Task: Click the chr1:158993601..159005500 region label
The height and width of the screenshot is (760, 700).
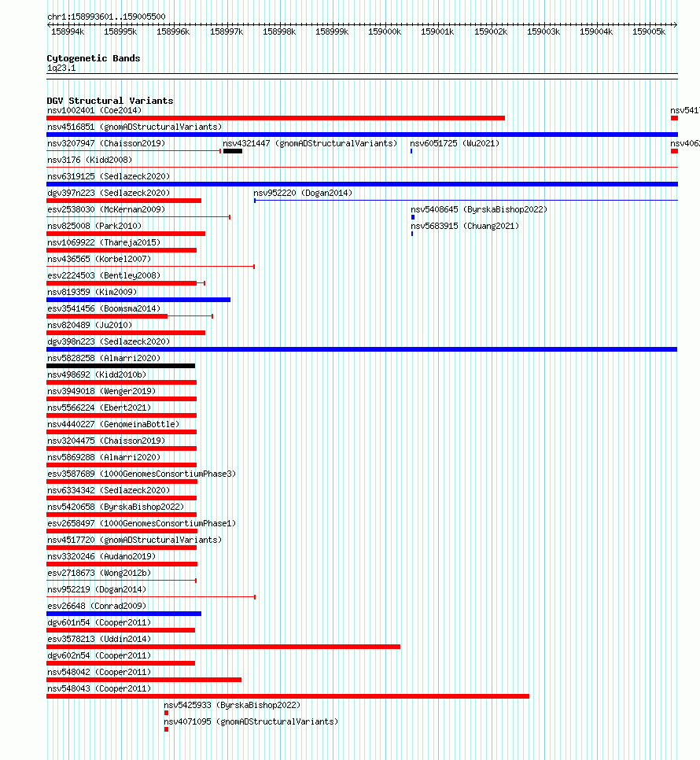Action: (106, 17)
